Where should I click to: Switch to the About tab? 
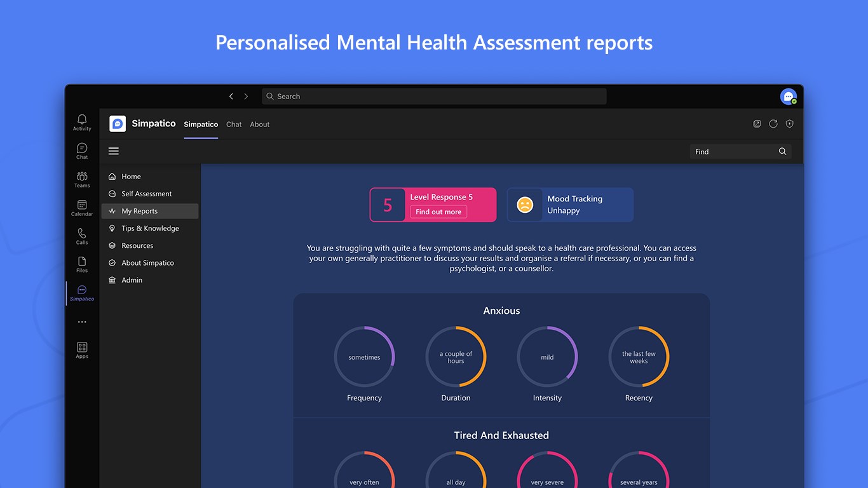click(x=260, y=125)
